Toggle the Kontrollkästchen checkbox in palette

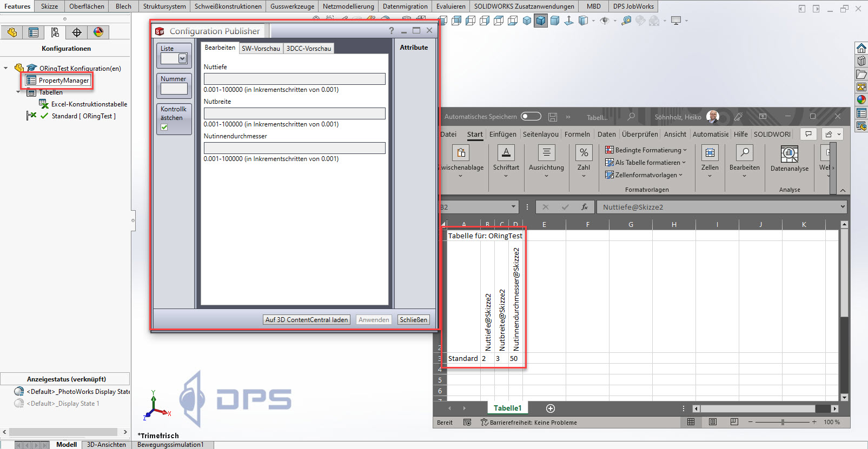(x=164, y=128)
